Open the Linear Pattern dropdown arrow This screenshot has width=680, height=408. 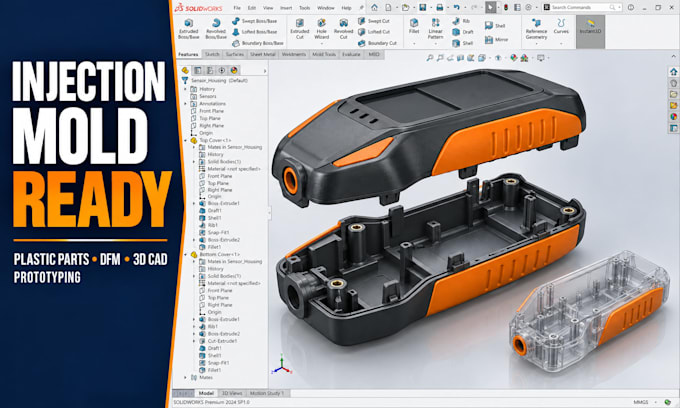(435, 43)
